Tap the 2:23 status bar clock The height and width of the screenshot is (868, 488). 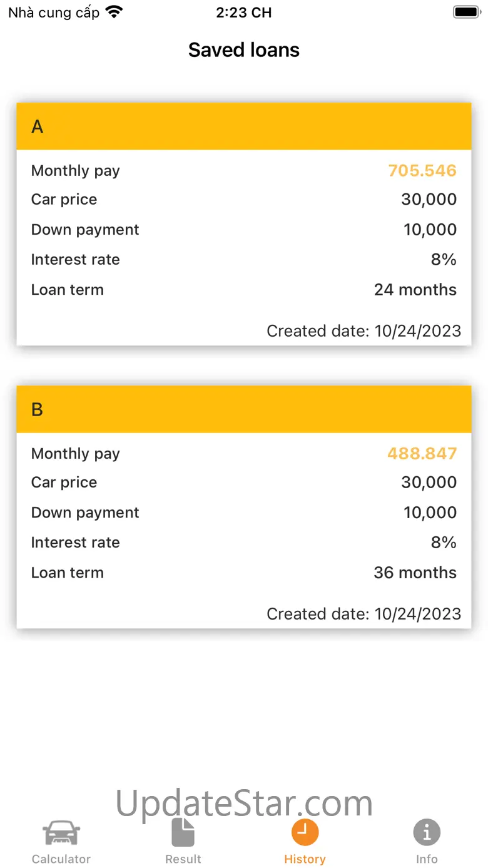tap(244, 13)
